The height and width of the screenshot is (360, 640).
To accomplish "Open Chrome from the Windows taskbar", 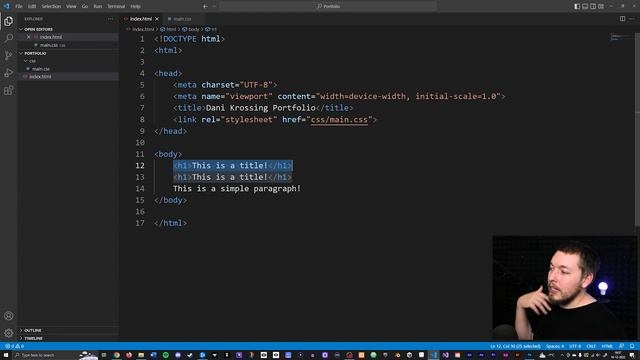I will (x=117, y=355).
